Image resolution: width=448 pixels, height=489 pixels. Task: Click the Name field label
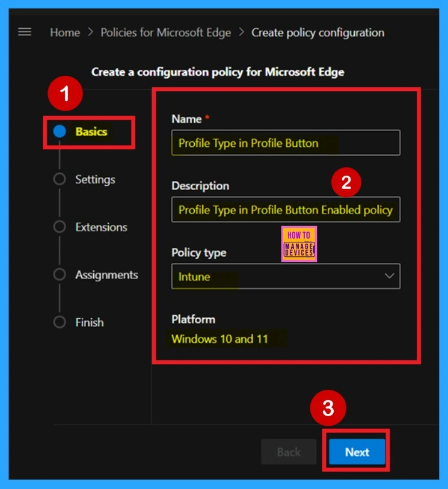(x=186, y=119)
